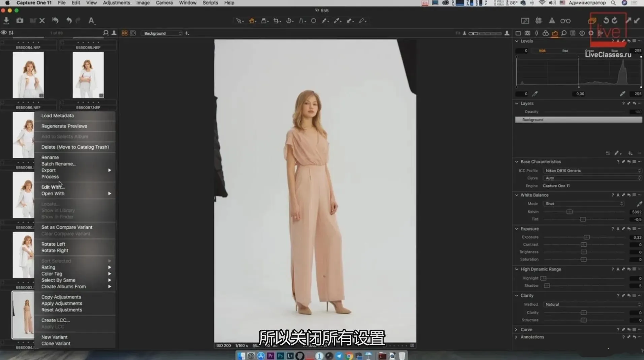This screenshot has width=644, height=360.
Task: Open the Color three-circles tool tab
Action: [545, 33]
